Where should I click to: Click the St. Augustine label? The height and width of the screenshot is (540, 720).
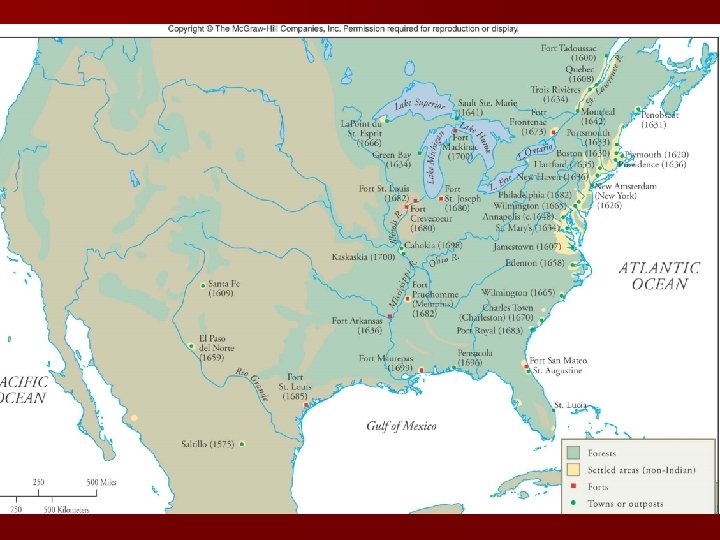557,371
